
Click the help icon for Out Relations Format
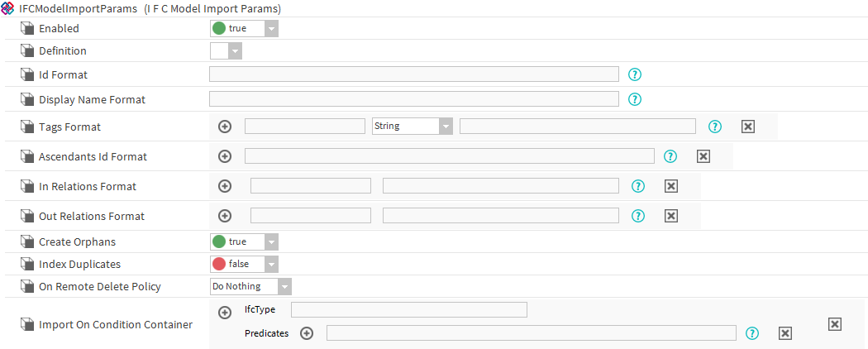[x=637, y=216]
